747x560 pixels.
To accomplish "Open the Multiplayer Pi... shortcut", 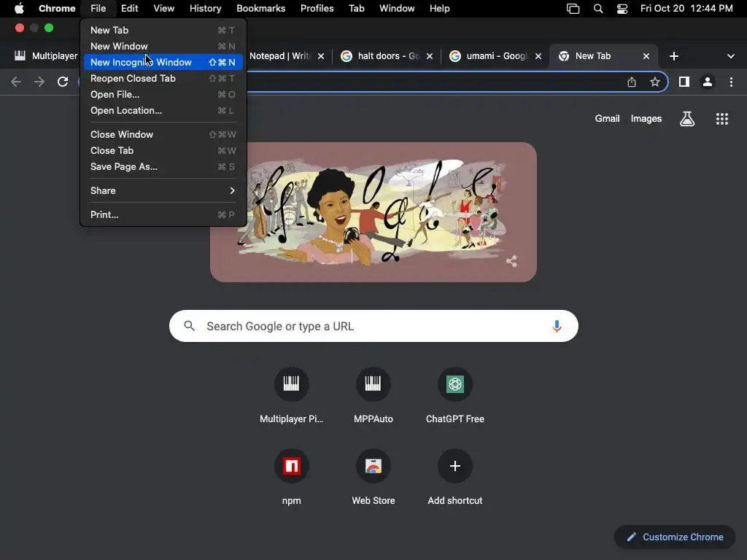I will (x=292, y=396).
